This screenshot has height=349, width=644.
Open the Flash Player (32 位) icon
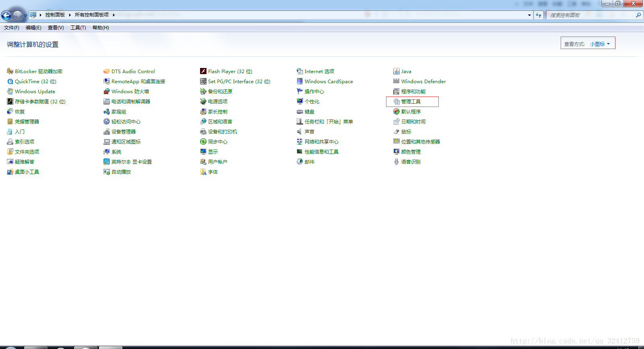pos(203,71)
